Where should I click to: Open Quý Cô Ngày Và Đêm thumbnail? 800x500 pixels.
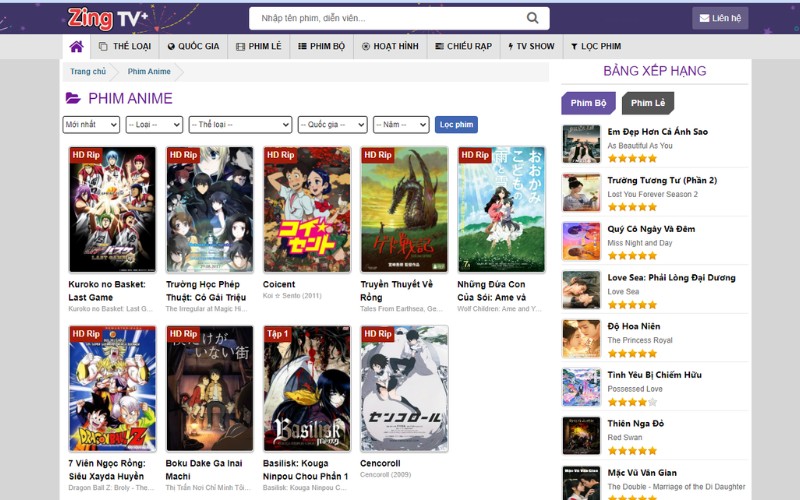point(582,241)
